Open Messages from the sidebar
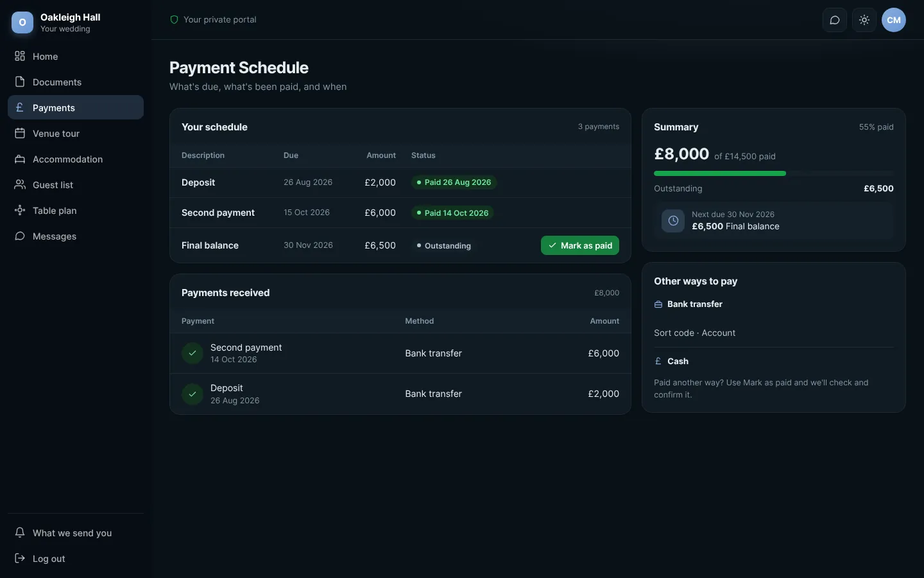The height and width of the screenshot is (578, 924). [x=76, y=236]
